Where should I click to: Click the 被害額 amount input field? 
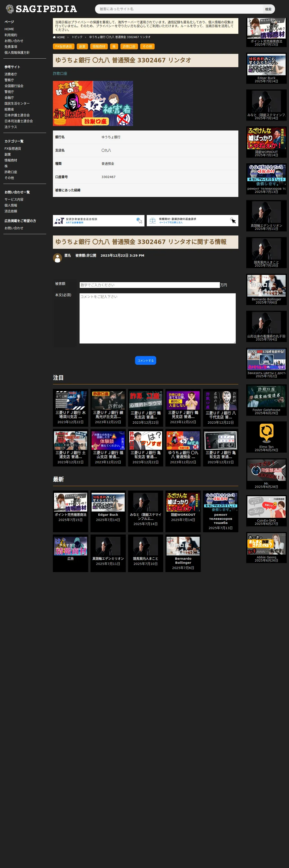(x=150, y=285)
